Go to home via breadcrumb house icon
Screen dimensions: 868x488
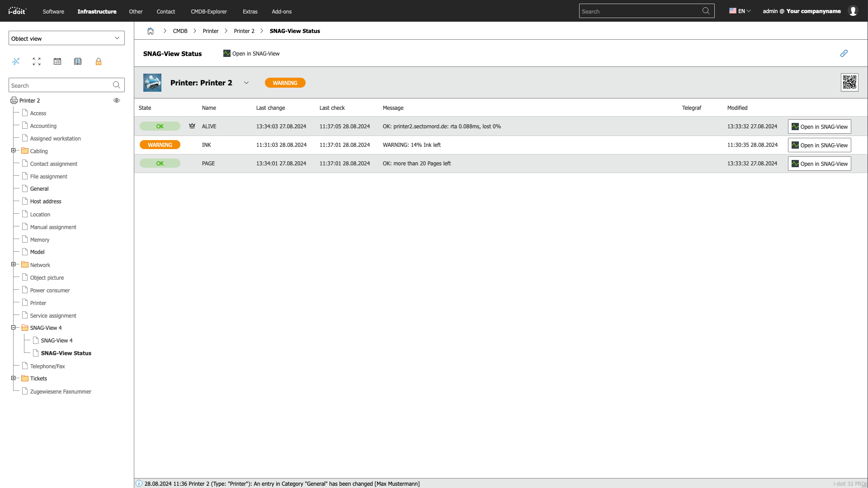point(151,31)
